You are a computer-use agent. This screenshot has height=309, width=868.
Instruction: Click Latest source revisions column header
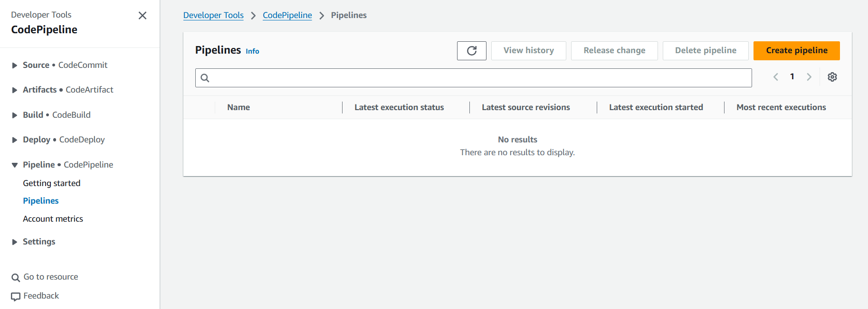tap(526, 107)
